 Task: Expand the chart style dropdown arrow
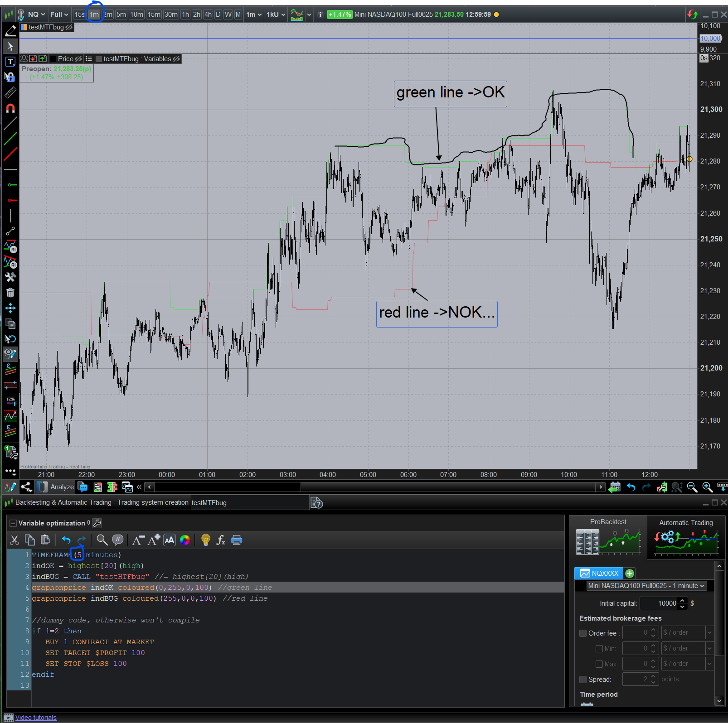[x=309, y=14]
